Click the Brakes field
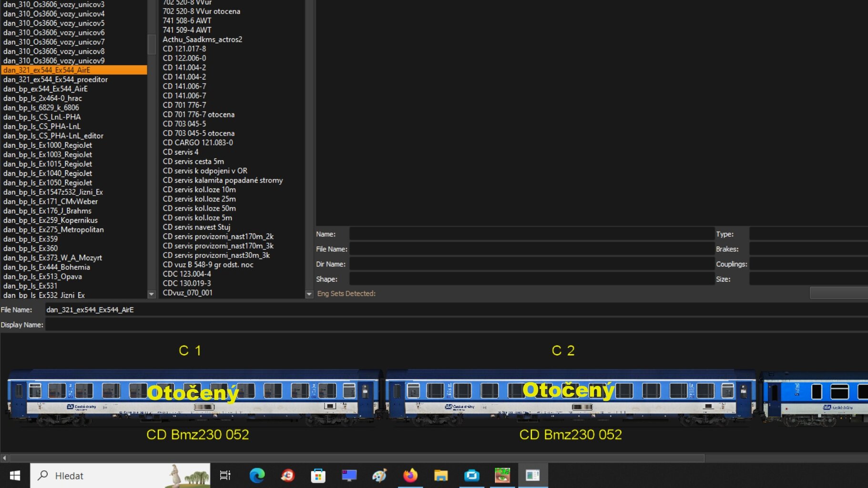Screen dimensions: 868x488 coord(808,249)
